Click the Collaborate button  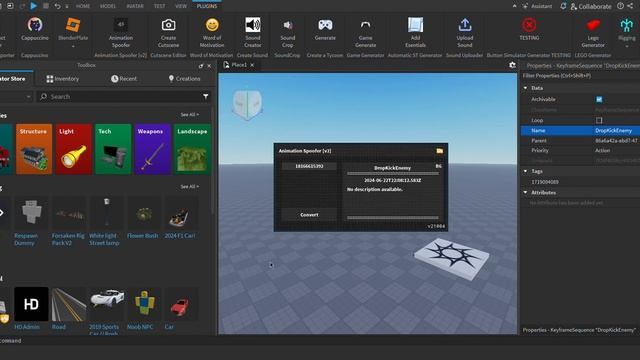[591, 6]
